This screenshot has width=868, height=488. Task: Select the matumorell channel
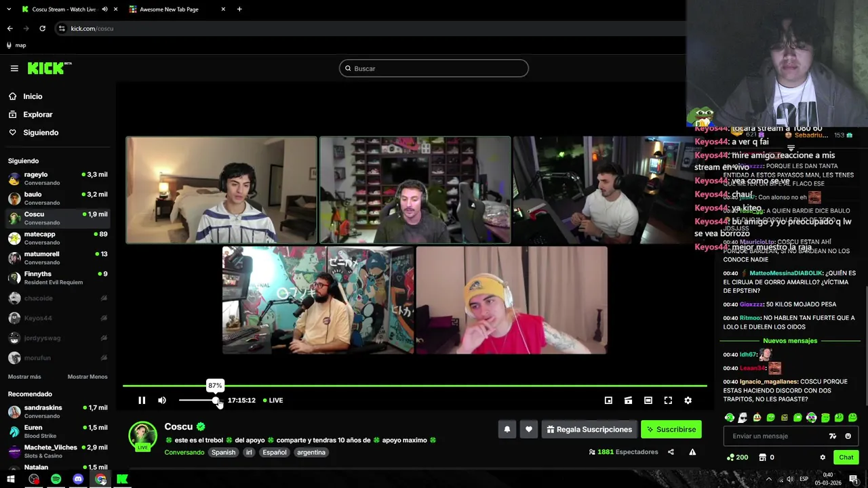click(58, 258)
